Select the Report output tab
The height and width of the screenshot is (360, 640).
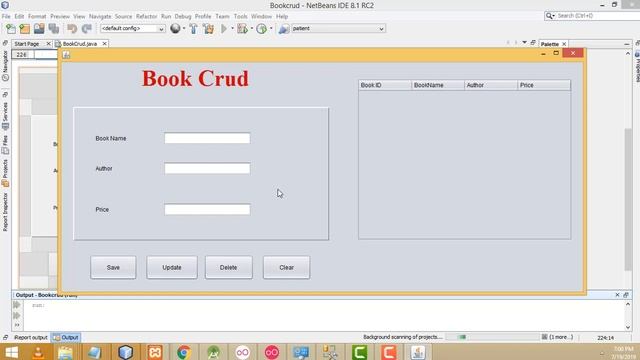pos(31,338)
